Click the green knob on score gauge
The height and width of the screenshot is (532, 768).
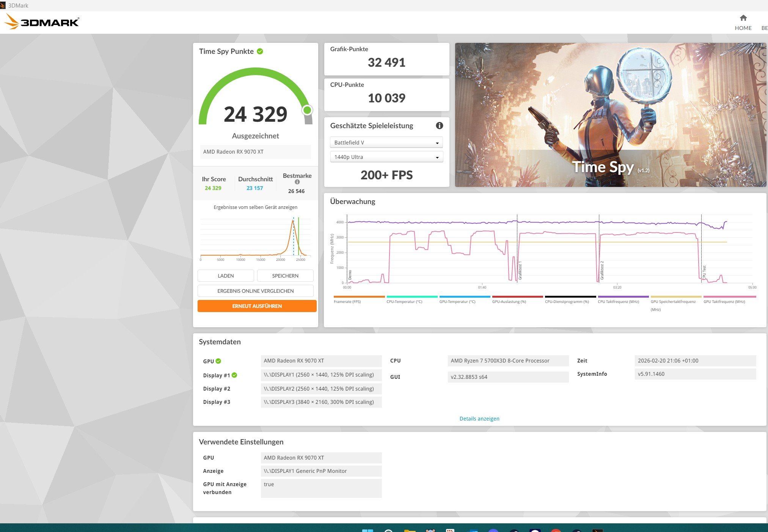coord(307,110)
